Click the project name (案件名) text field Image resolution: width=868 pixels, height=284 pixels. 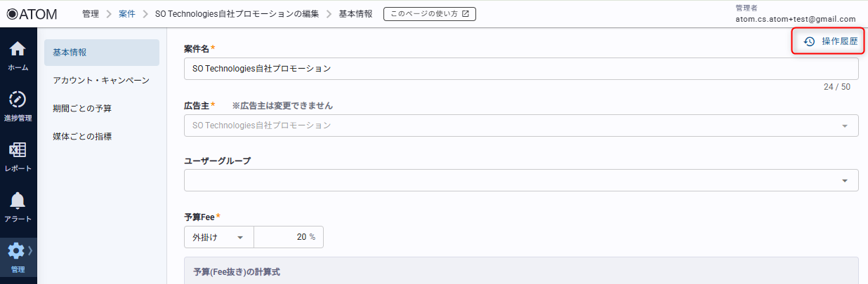[x=520, y=69]
